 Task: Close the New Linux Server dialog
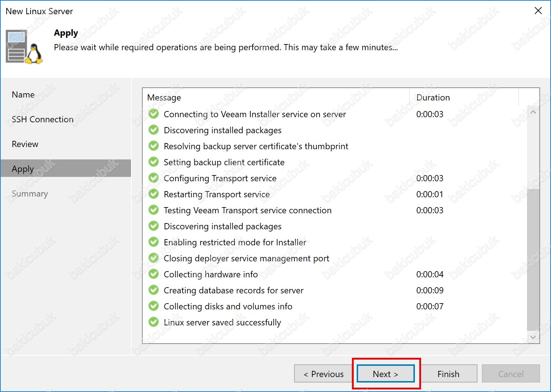coord(538,11)
